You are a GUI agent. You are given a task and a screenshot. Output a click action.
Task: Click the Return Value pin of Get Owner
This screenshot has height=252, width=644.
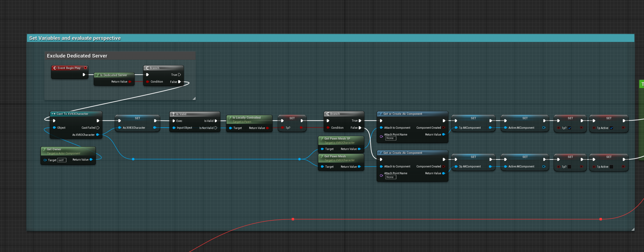91,160
